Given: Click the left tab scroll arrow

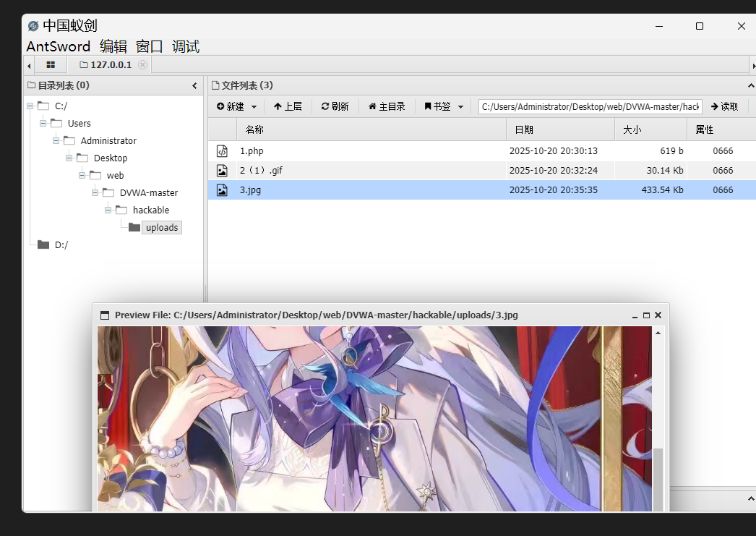Looking at the screenshot, I should (x=29, y=65).
